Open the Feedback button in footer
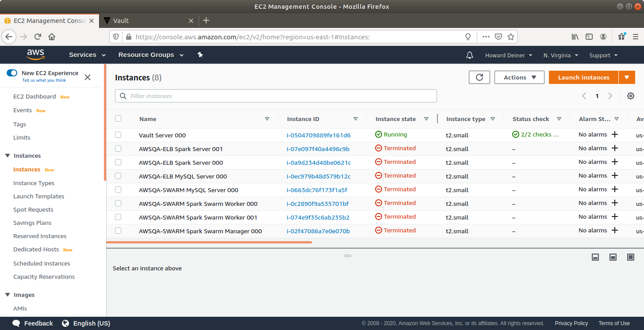Viewport: 644px width, 330px height. tap(33, 323)
